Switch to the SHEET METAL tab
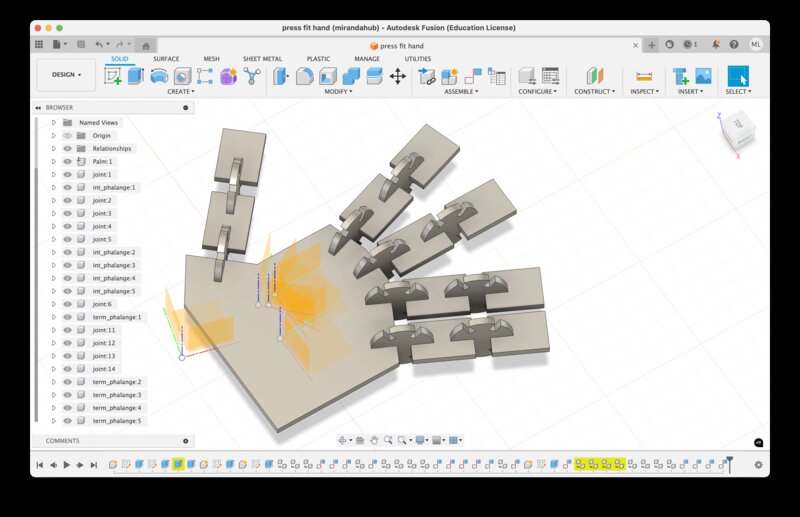 pyautogui.click(x=262, y=59)
